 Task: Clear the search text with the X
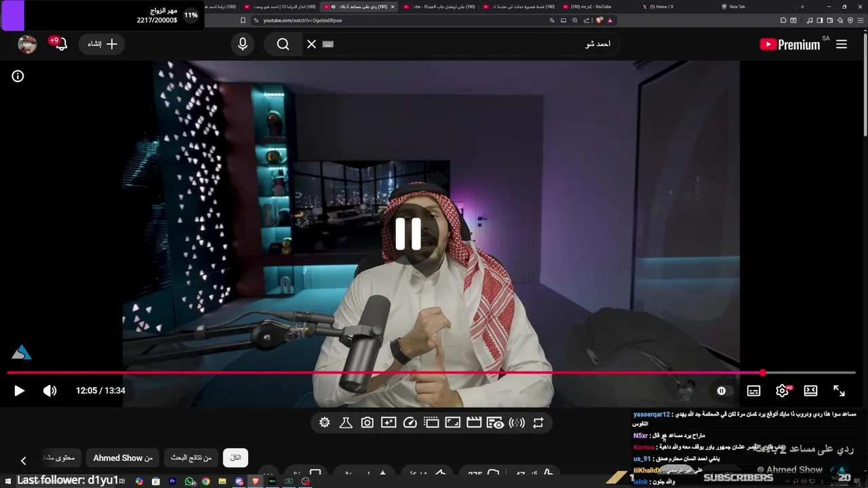311,44
